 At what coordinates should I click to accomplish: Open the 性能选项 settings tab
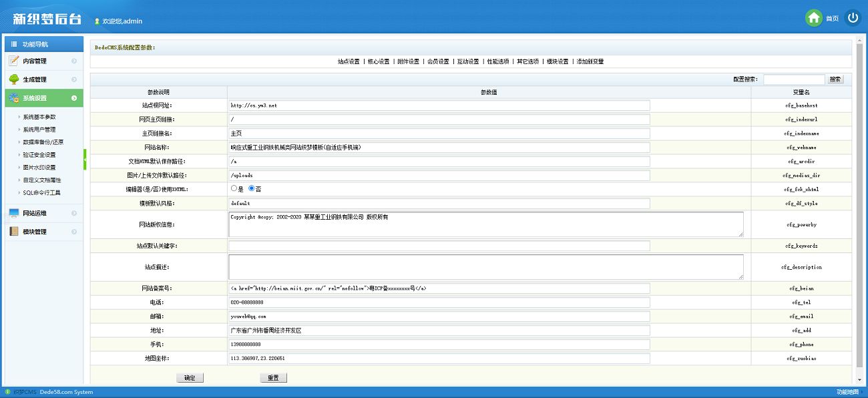click(x=497, y=61)
